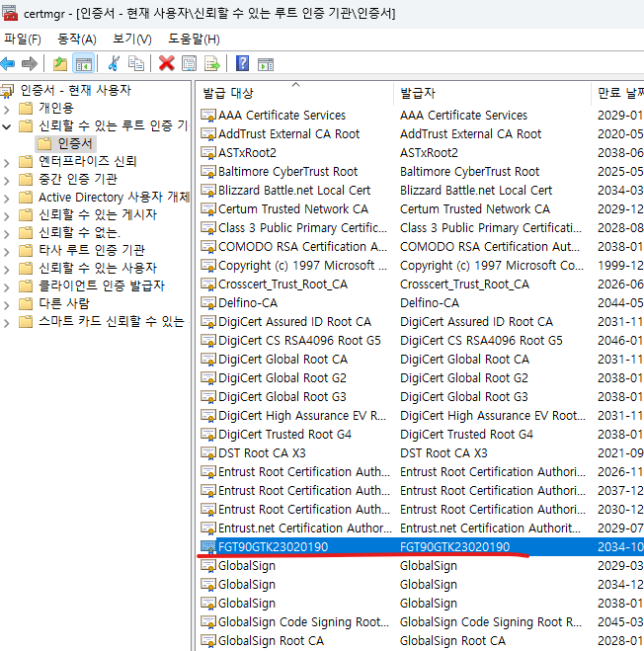644x651 pixels.
Task: Expand the 개인용 tree node
Action: [x=7, y=110]
